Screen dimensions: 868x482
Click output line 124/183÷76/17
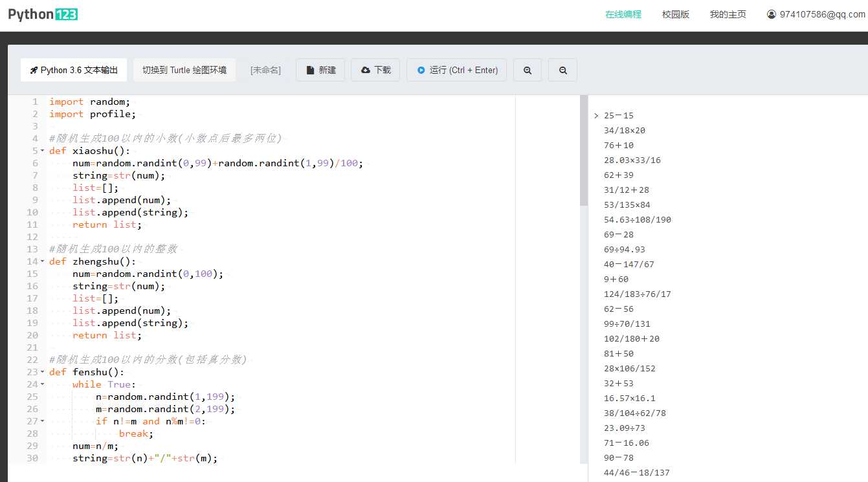pos(638,294)
